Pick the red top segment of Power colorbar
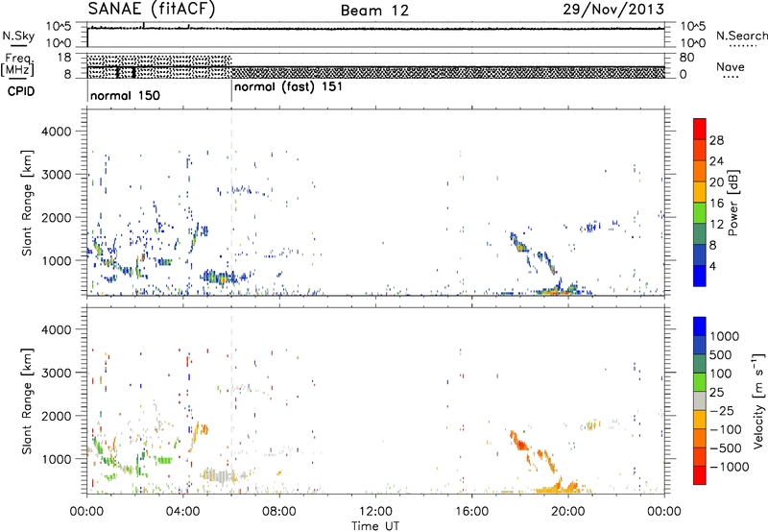 click(x=700, y=129)
